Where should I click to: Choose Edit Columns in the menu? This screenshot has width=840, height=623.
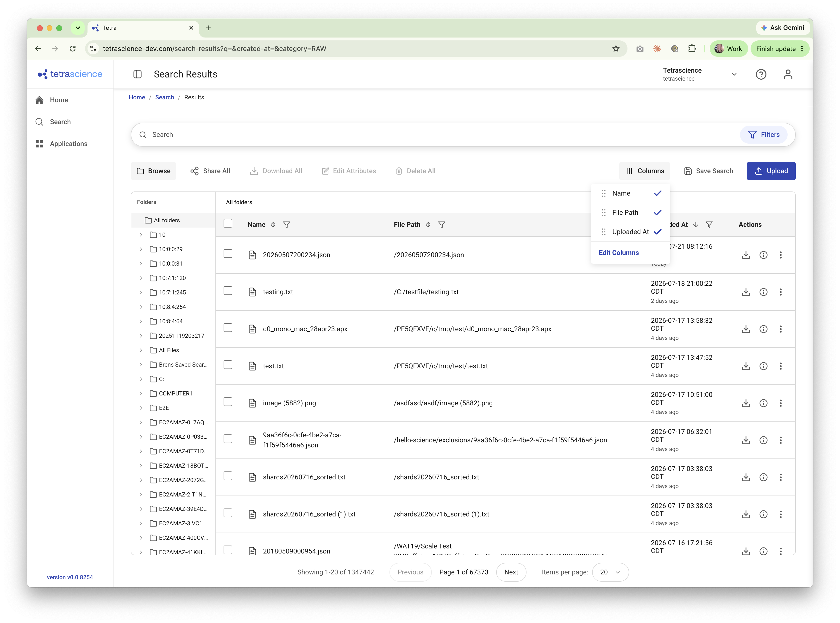tap(619, 253)
